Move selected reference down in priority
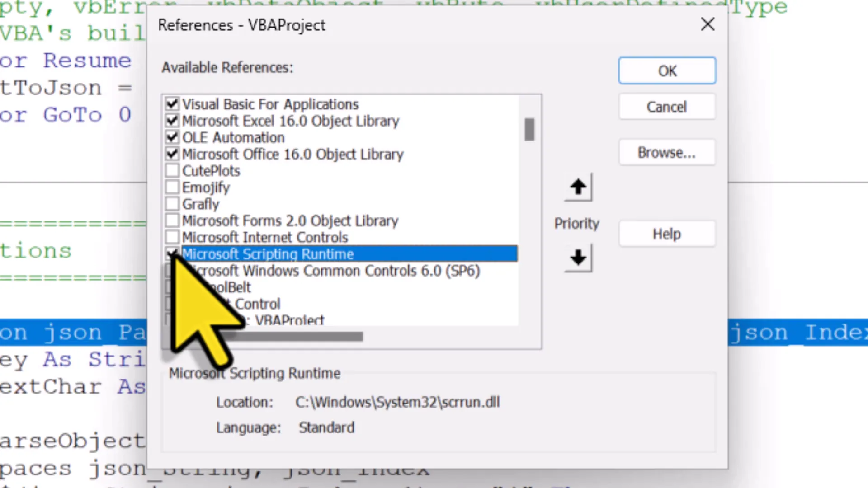868x488 pixels. [578, 258]
